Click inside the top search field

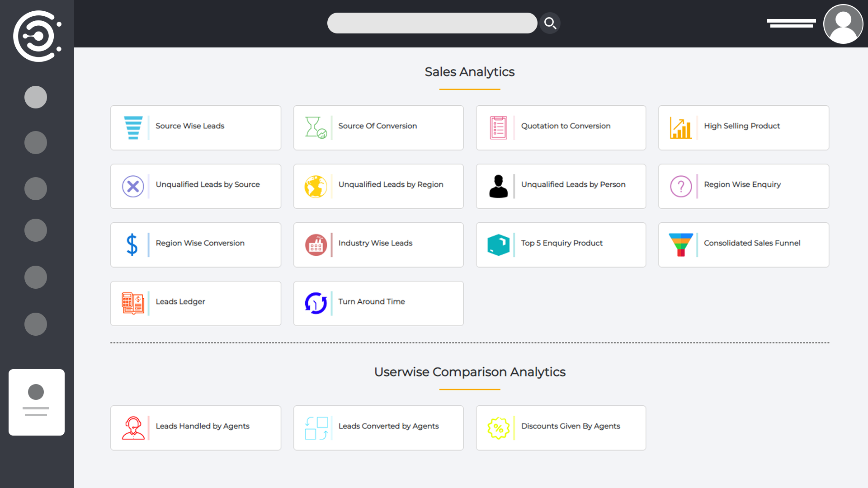(432, 23)
